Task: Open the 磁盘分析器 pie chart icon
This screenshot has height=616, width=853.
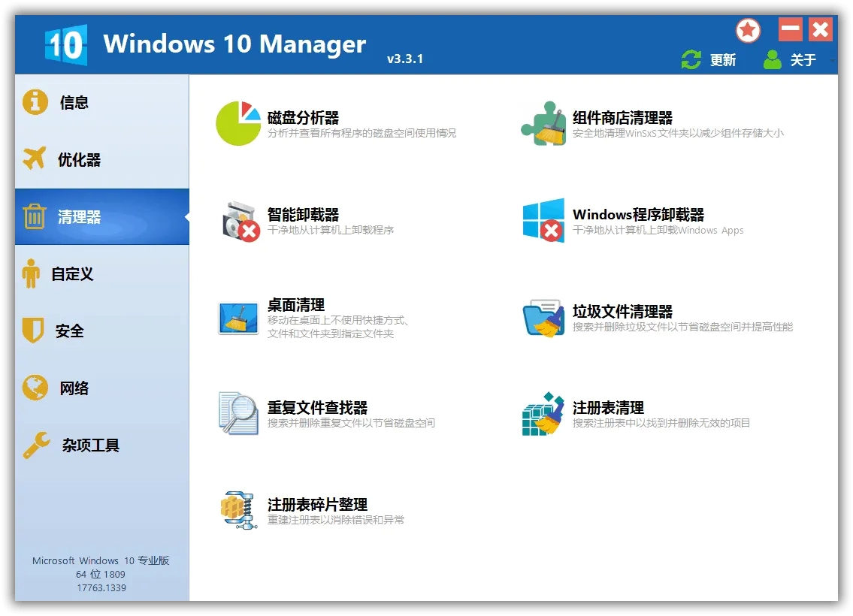Action: (x=238, y=123)
